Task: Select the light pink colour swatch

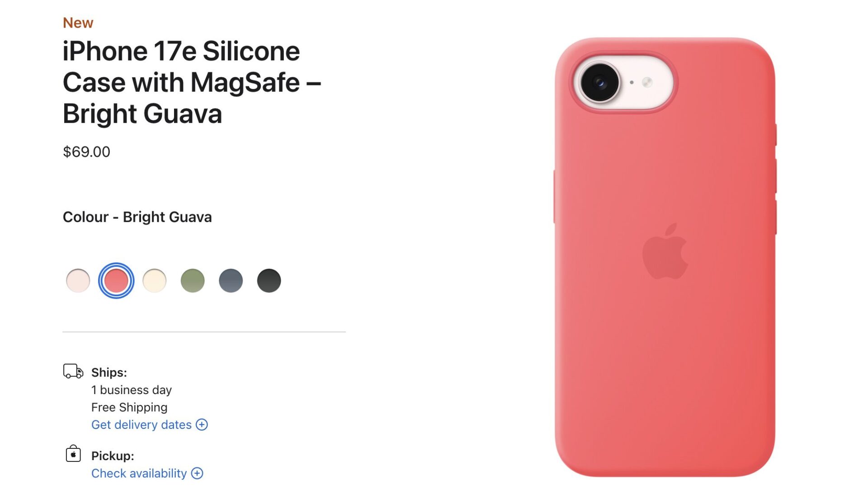Action: (x=78, y=281)
